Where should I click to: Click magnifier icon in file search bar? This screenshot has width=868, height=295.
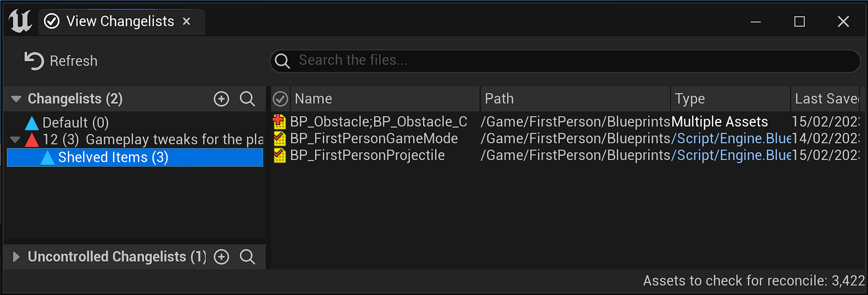pos(282,61)
